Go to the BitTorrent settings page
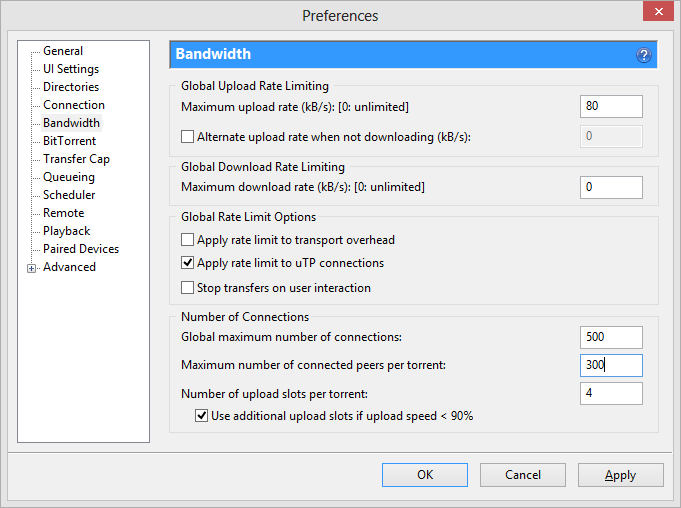 click(69, 141)
